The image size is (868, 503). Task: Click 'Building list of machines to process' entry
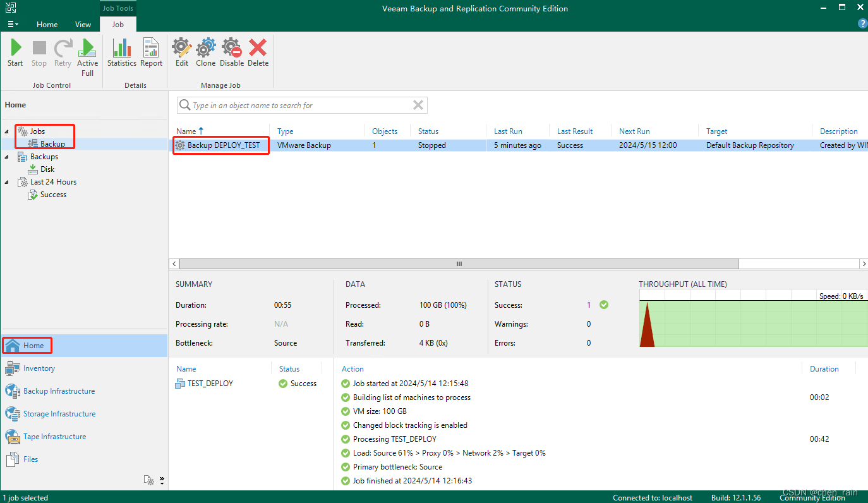pos(412,397)
